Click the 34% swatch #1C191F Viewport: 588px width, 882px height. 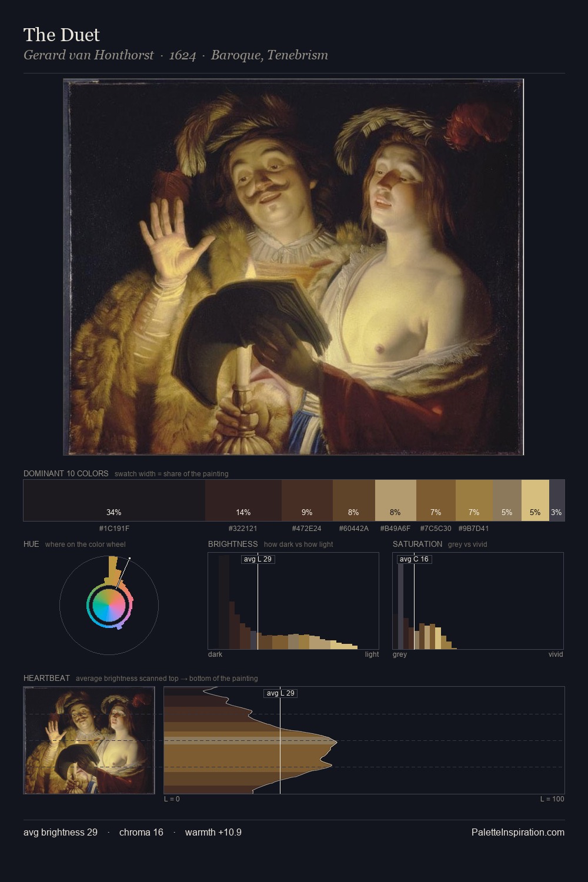tap(114, 500)
